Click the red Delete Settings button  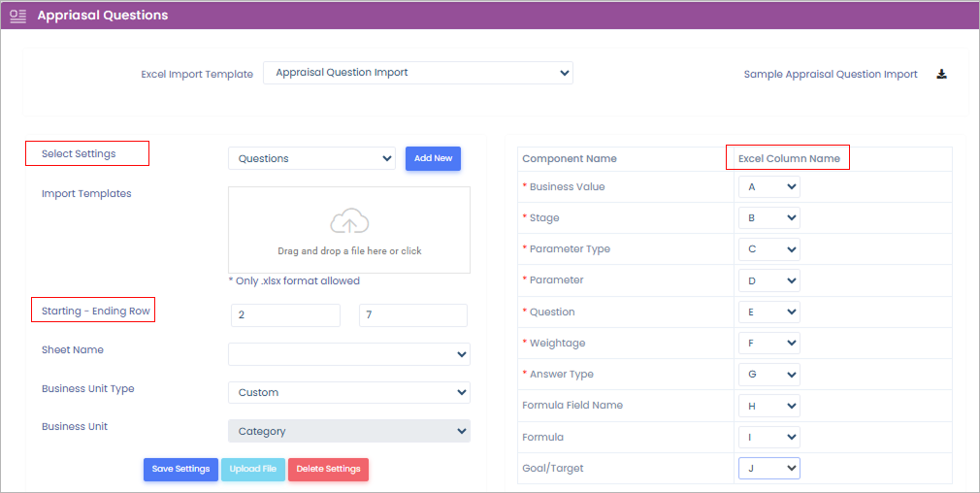[328, 470]
